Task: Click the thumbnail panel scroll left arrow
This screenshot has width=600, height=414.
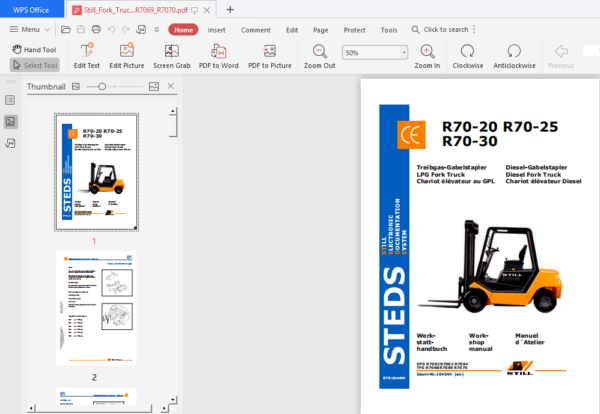Action: [x=32, y=409]
